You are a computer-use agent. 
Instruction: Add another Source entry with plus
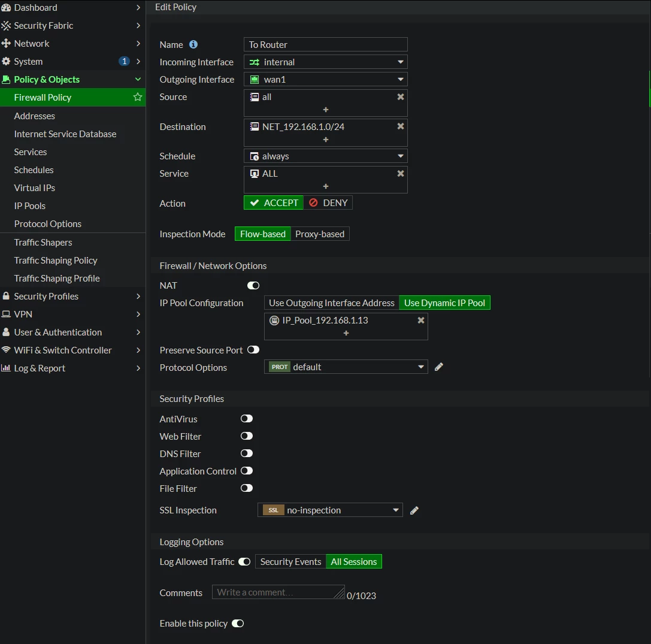click(326, 110)
